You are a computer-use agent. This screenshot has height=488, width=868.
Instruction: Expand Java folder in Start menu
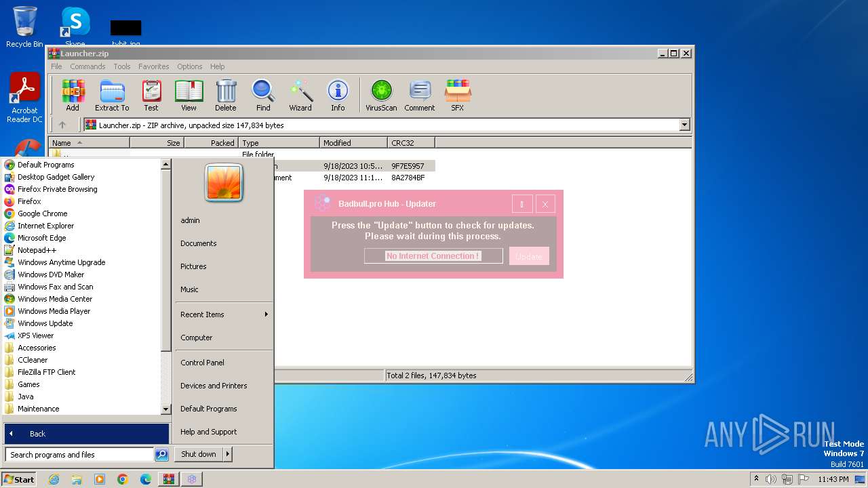(x=25, y=396)
